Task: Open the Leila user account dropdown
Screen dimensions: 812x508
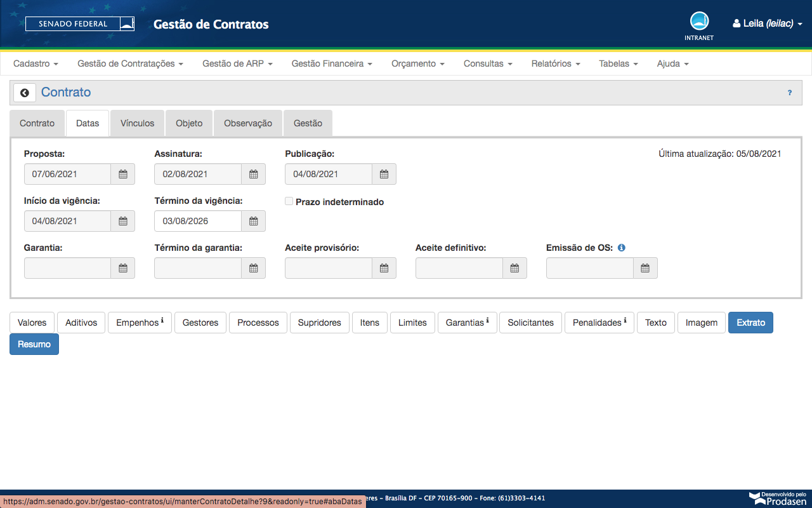Action: tap(768, 23)
